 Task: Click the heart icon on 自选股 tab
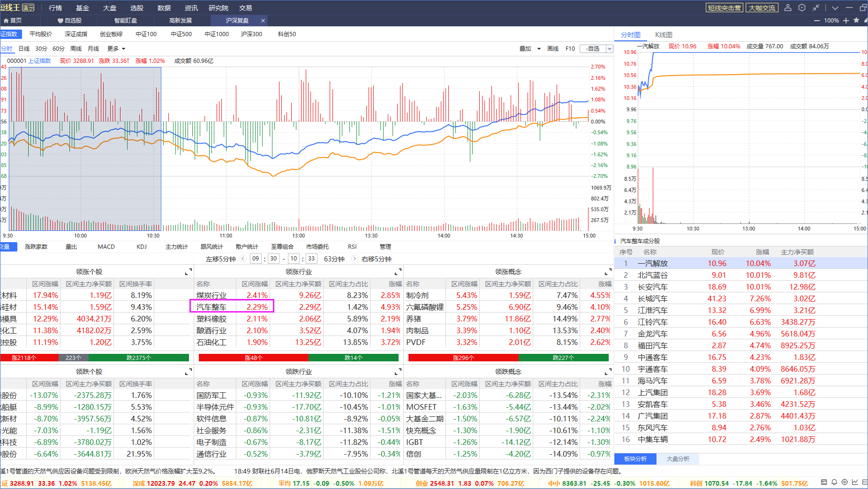click(x=60, y=21)
